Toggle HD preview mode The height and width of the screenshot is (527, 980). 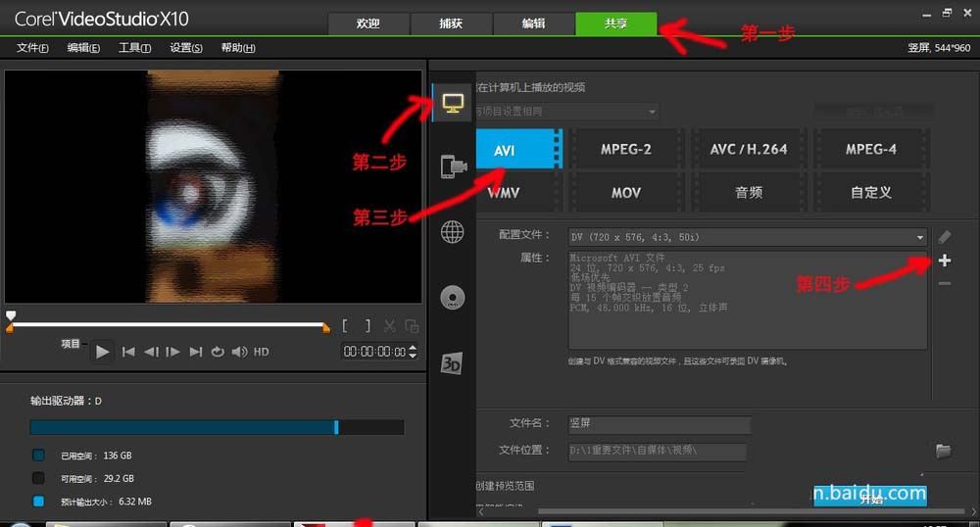pyautogui.click(x=262, y=353)
